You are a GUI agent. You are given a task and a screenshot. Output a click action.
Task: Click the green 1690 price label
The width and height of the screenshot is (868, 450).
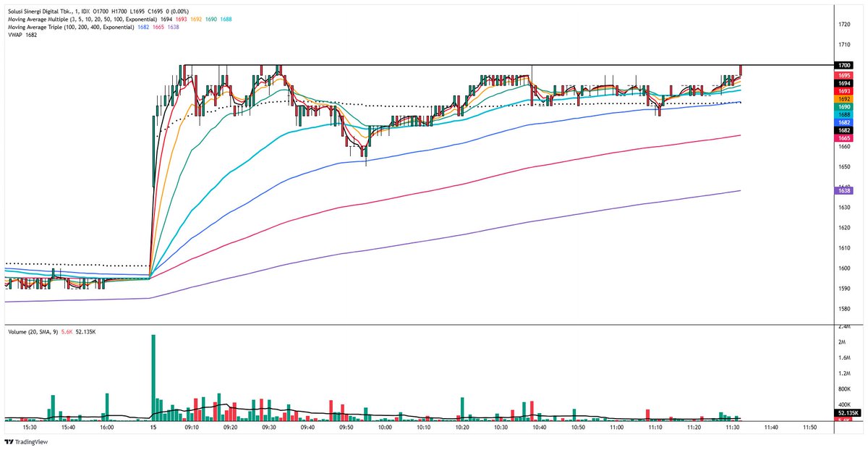(844, 107)
